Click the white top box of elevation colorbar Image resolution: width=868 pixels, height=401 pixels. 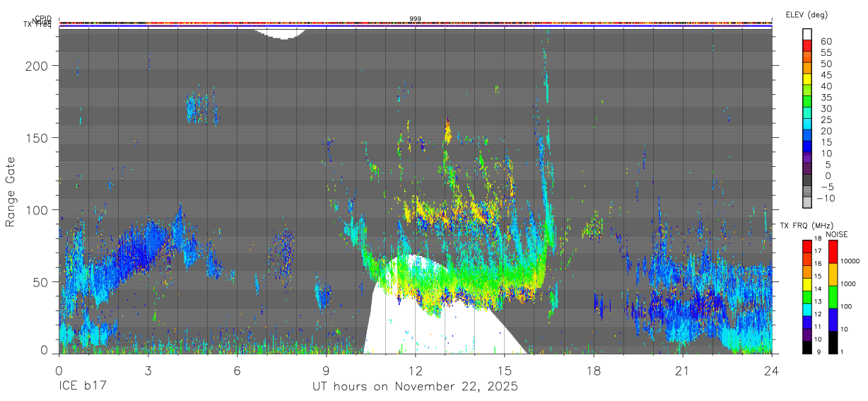tap(807, 33)
